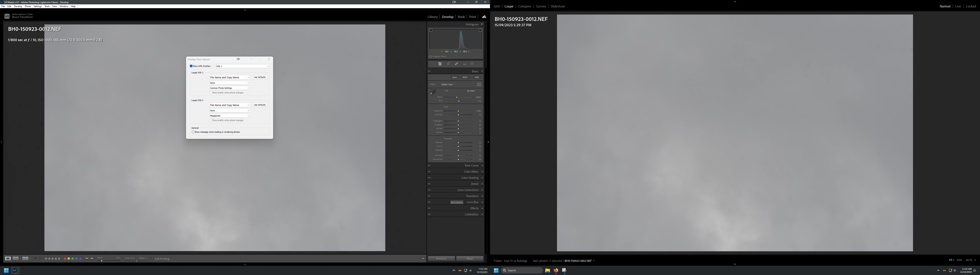Viewport: 980px width, 275px height.
Task: Click Use Defaults for Loupe Info 1
Action: coord(260,77)
